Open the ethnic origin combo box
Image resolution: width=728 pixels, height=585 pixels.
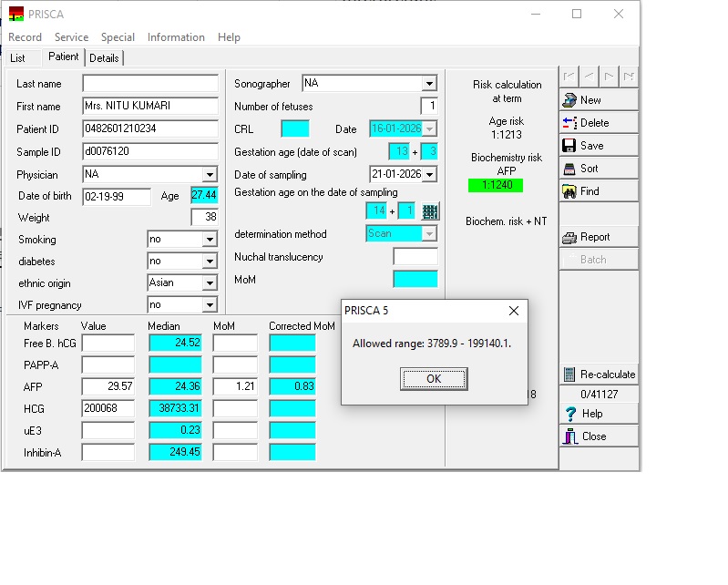(210, 283)
